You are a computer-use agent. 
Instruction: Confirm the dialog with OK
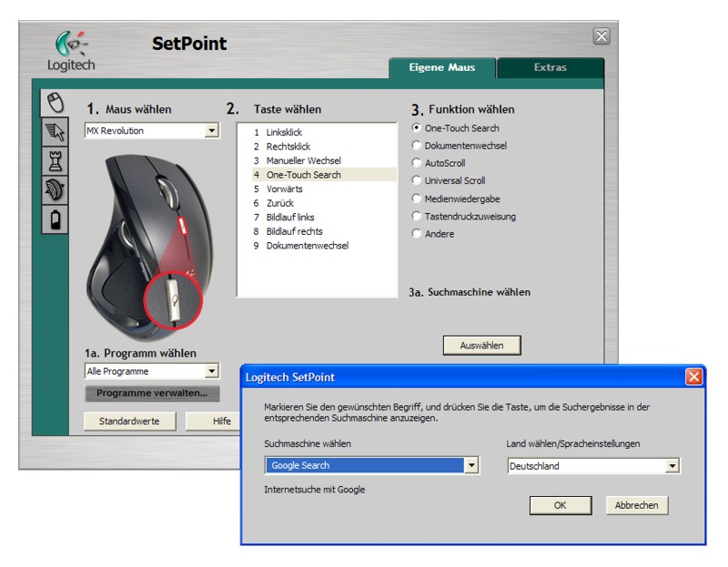(560, 505)
